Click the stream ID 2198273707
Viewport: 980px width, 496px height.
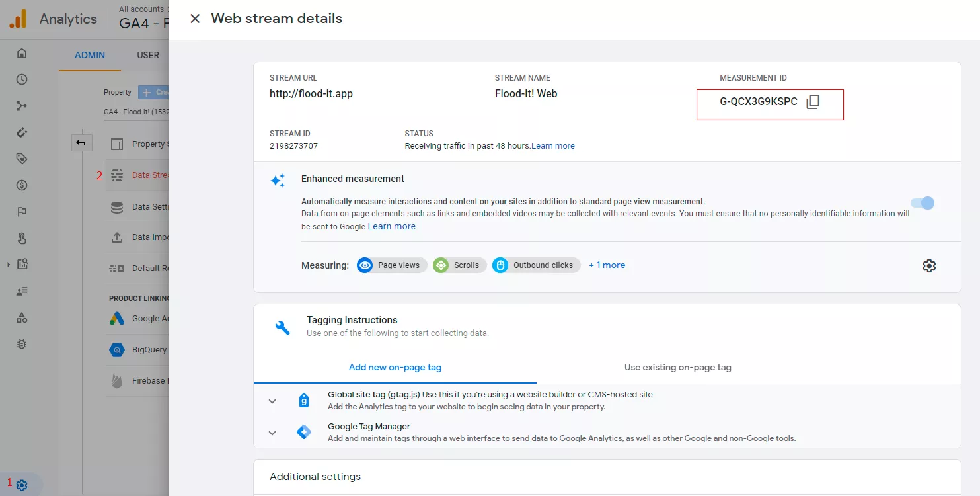tap(293, 146)
